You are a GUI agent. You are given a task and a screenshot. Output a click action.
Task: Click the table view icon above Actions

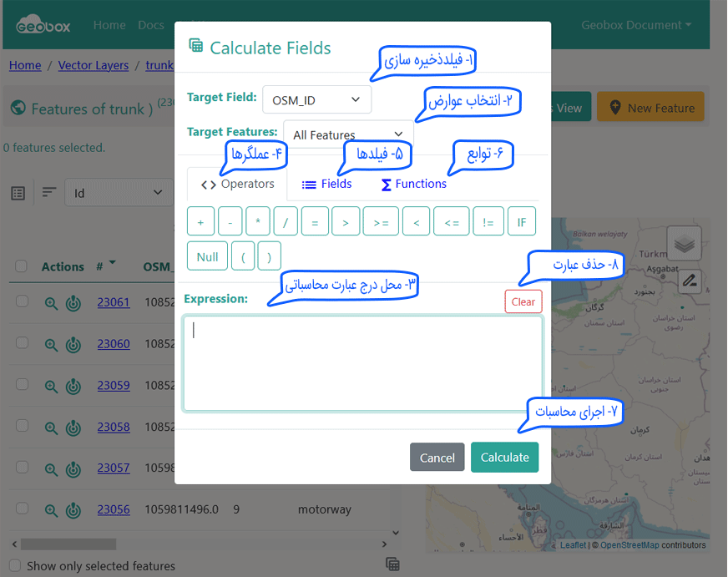click(x=18, y=193)
